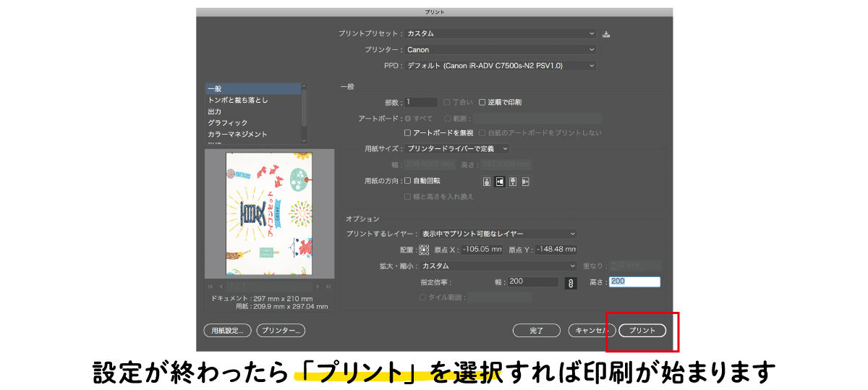Select landscape left paper orientation icon
The width and height of the screenshot is (868, 390).
[x=499, y=181]
